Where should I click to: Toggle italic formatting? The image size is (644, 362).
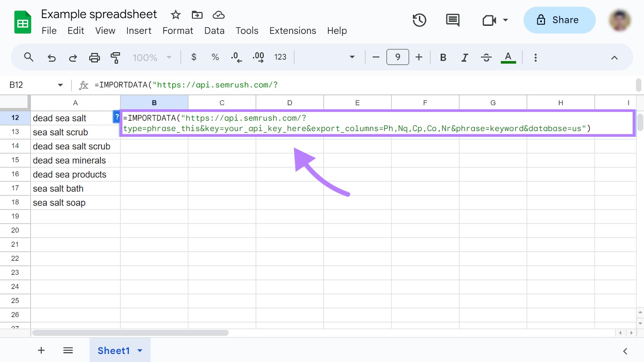pyautogui.click(x=464, y=57)
